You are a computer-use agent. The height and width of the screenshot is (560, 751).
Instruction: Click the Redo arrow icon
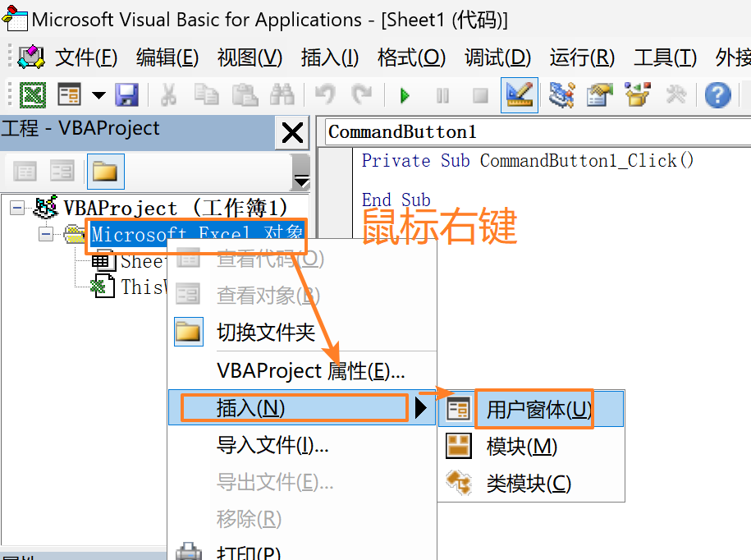[x=362, y=95]
